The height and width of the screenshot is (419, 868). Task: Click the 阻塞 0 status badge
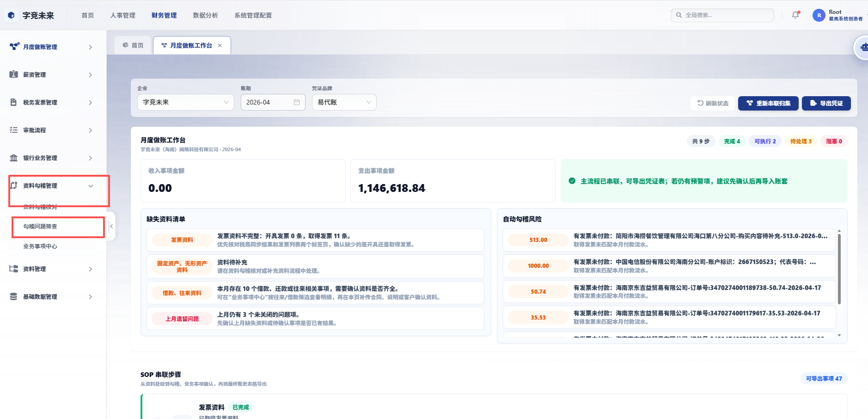pos(834,142)
